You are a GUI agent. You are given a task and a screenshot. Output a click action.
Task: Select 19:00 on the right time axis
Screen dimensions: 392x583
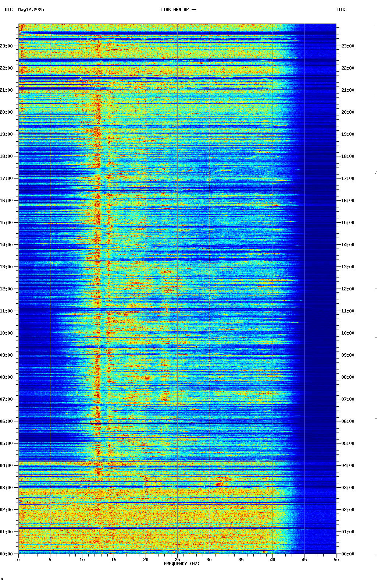(348, 134)
